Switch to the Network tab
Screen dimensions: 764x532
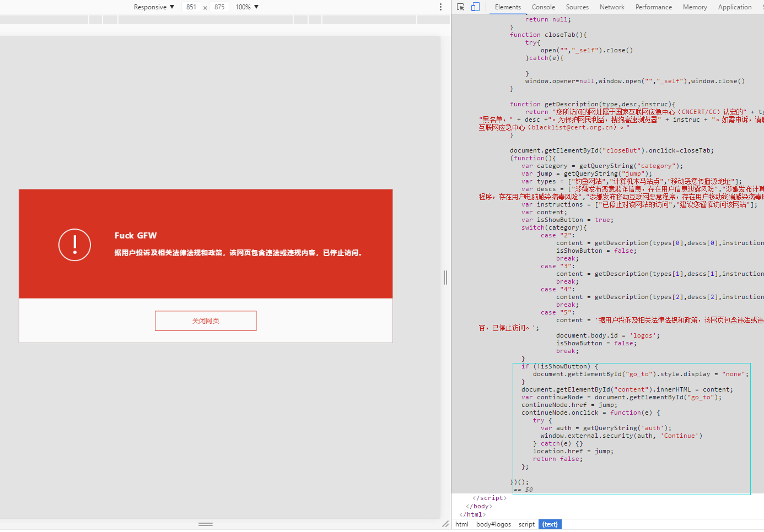(612, 7)
